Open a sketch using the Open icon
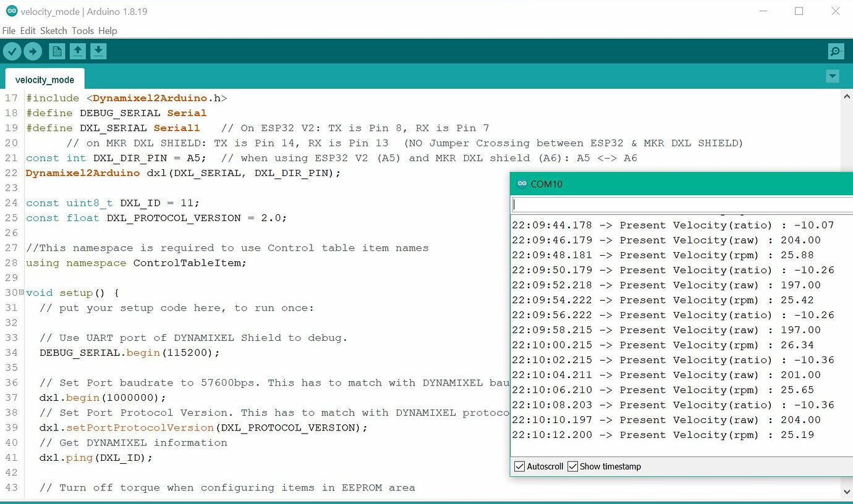Screen dimensions: 853x504 pyautogui.click(x=77, y=51)
